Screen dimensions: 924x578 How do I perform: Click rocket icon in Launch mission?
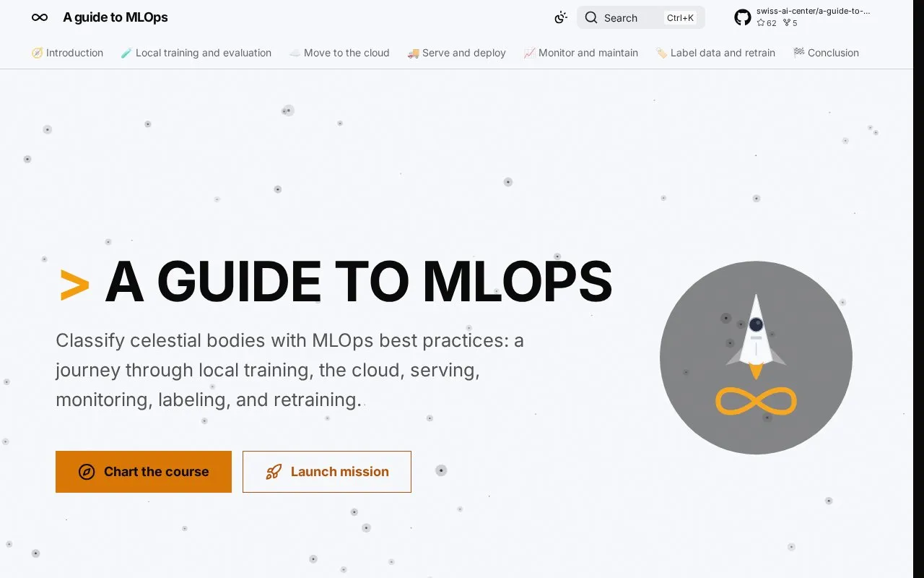click(x=274, y=472)
